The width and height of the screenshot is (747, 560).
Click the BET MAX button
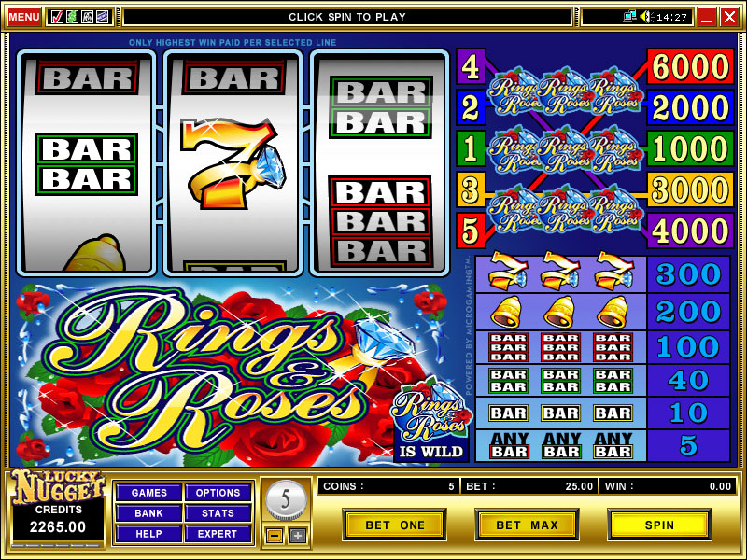click(527, 525)
